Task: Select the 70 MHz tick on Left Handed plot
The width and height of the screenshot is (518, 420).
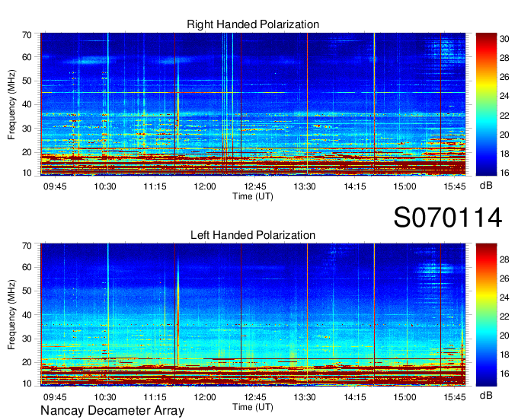Action: coord(27,246)
